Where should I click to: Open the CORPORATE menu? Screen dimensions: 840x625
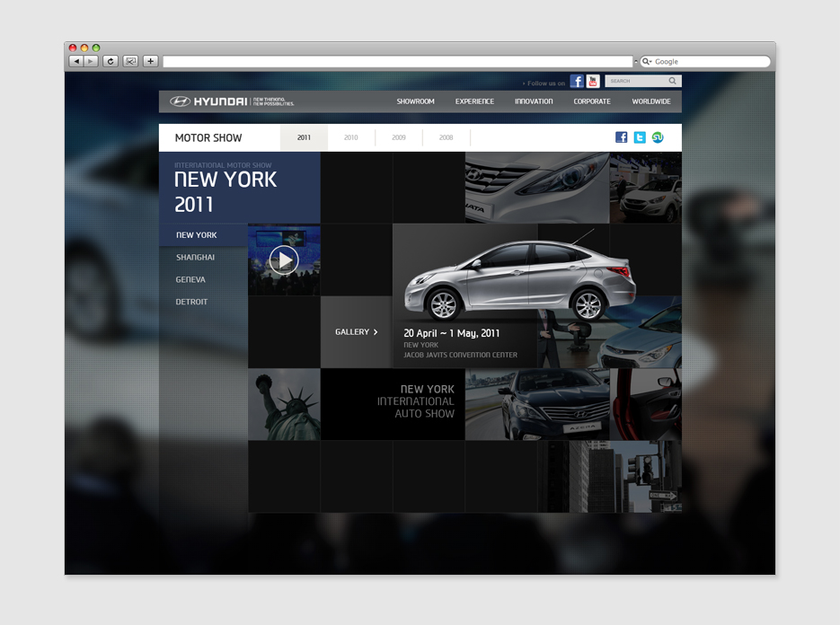(x=592, y=101)
